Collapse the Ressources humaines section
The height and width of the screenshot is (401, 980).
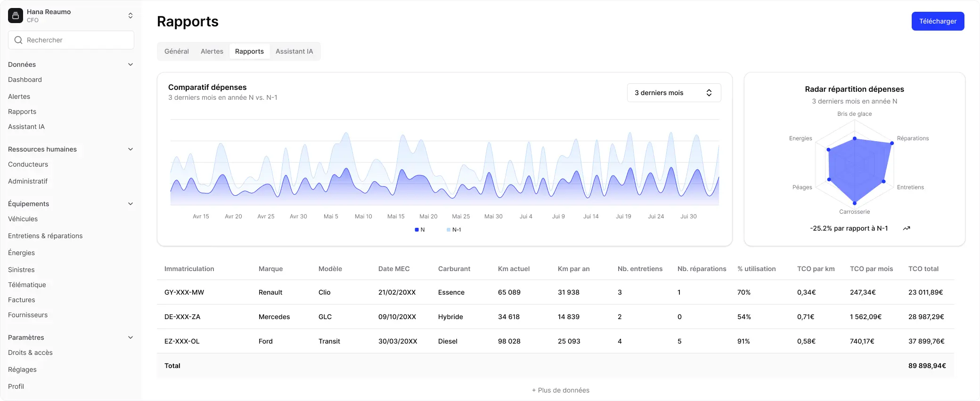coord(131,149)
